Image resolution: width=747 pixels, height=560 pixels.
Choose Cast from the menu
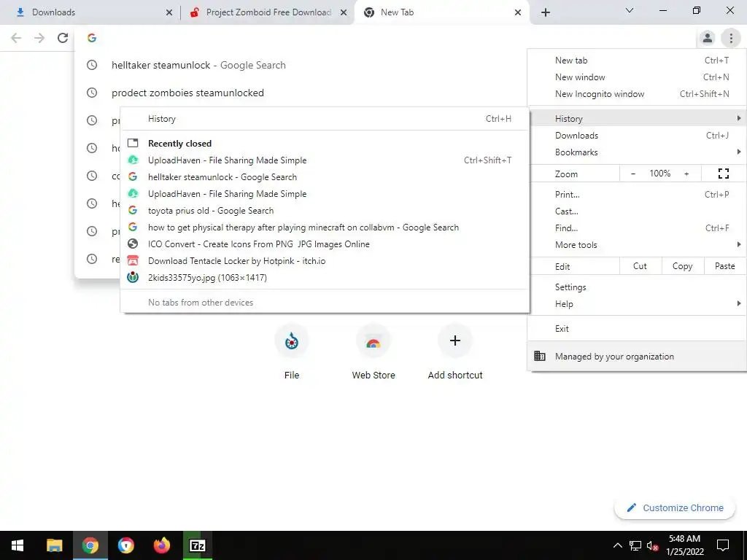click(x=637, y=211)
